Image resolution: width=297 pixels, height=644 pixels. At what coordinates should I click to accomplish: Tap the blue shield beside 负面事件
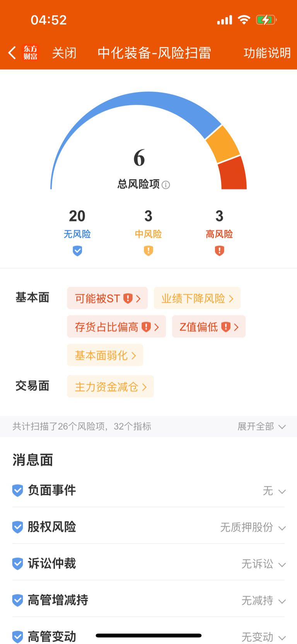pos(17,491)
